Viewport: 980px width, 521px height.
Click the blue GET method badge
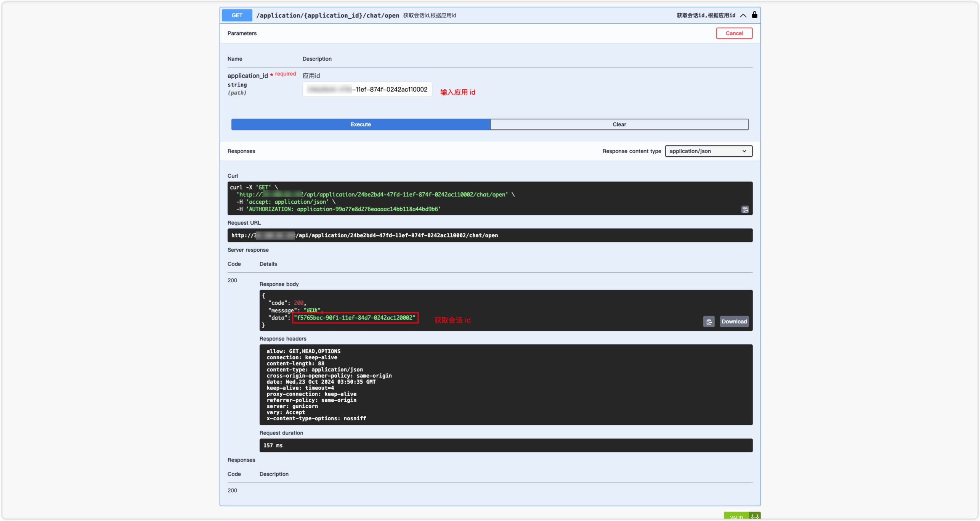tap(237, 15)
